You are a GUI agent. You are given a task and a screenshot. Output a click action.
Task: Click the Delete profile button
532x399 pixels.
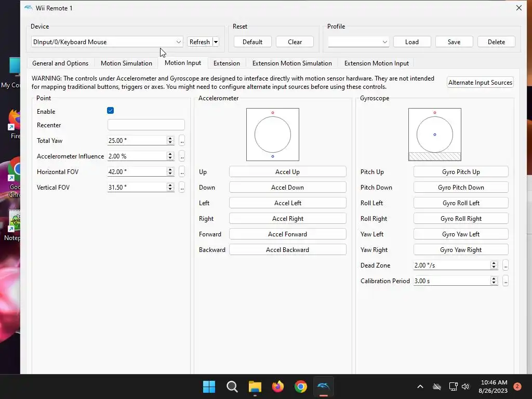click(496, 42)
